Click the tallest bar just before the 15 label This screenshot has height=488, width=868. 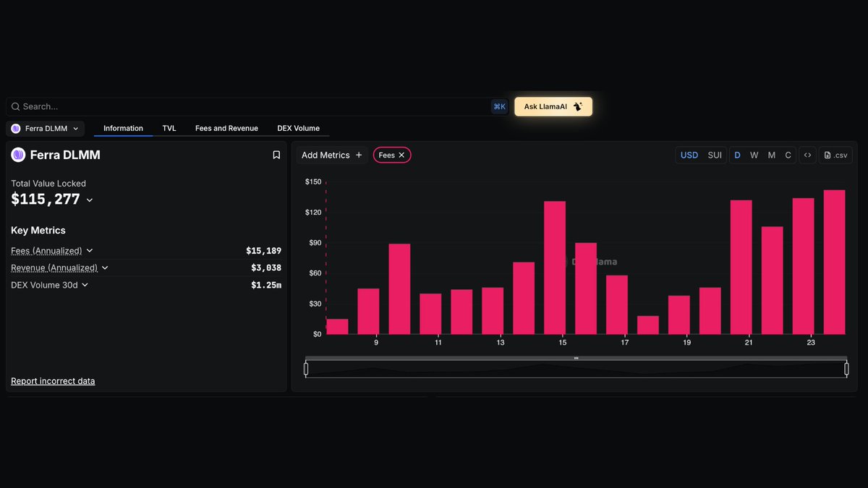click(x=555, y=267)
